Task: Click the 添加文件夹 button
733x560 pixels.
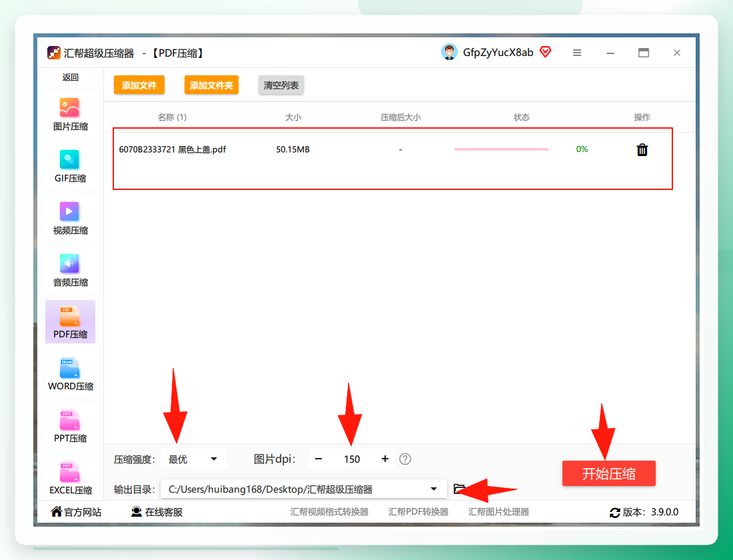Action: click(x=211, y=85)
